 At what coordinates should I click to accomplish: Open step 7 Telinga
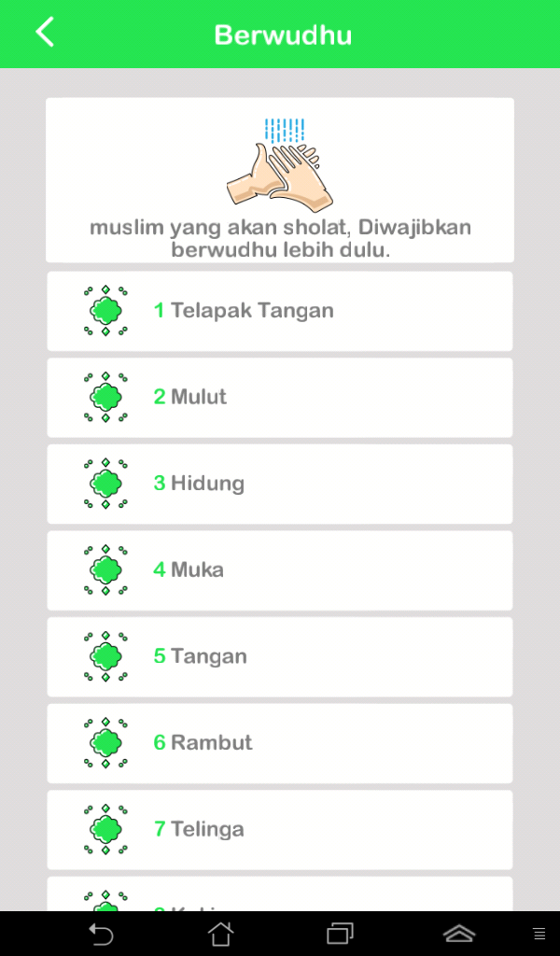[280, 829]
